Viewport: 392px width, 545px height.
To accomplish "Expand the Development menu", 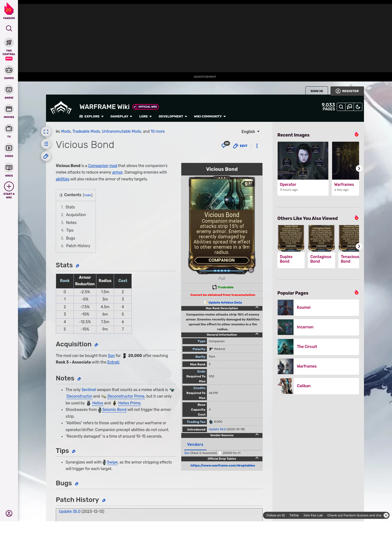I will click(173, 116).
